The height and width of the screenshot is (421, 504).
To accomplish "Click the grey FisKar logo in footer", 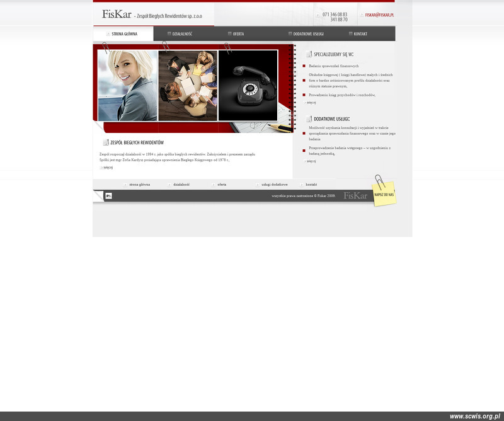I will click(355, 195).
